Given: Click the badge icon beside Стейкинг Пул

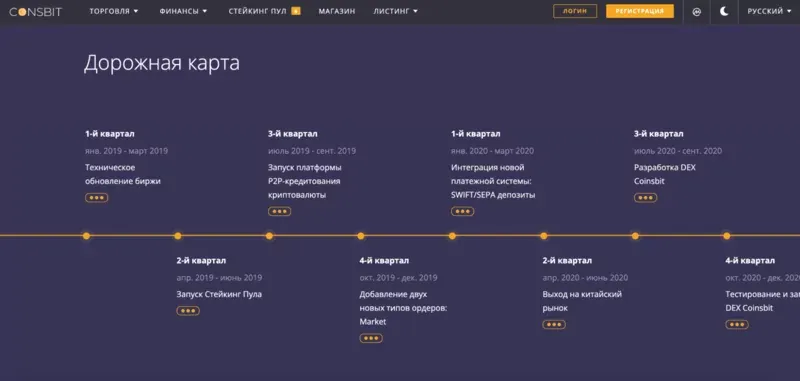Looking at the screenshot, I should tap(295, 11).
